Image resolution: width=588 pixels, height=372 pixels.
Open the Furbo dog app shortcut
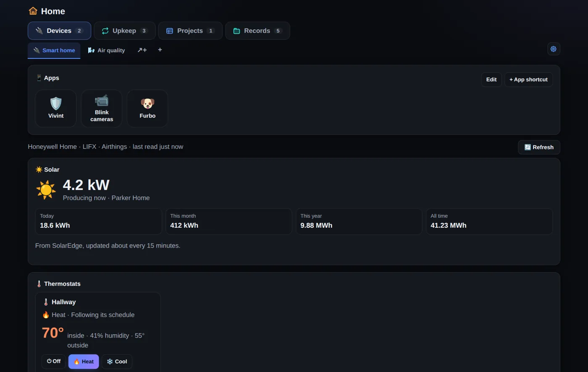147,108
